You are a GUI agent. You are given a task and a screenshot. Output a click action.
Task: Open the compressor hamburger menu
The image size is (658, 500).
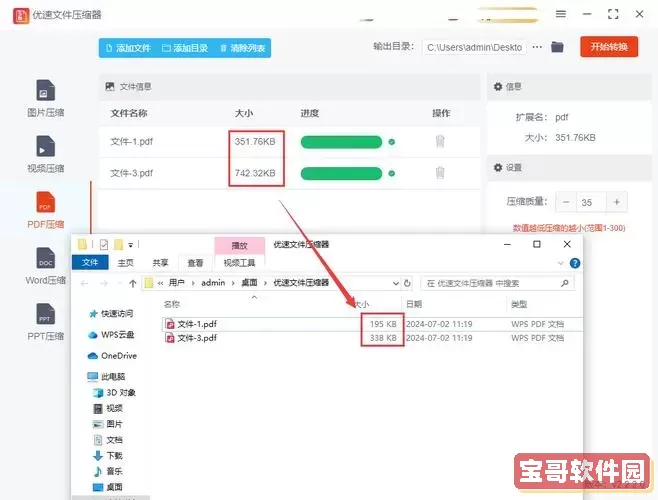tap(561, 14)
